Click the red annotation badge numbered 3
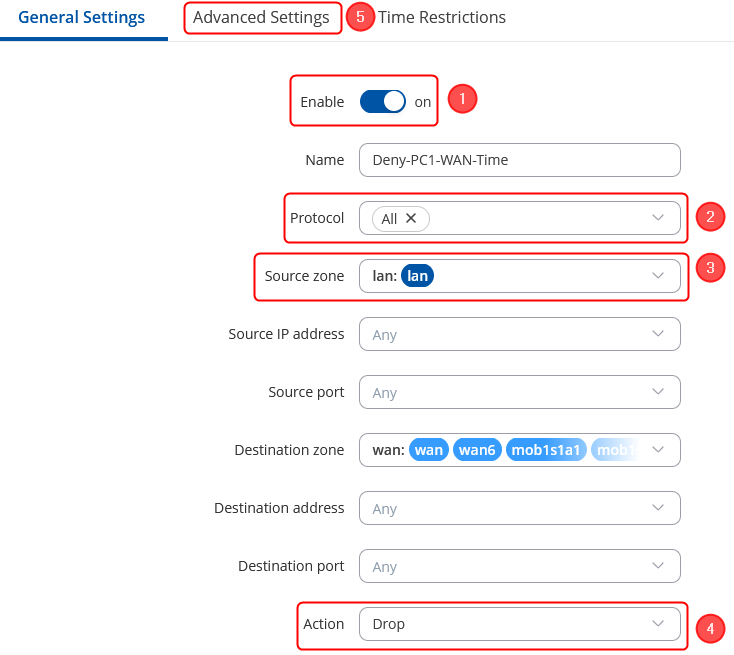This screenshot has width=734, height=655. point(710,268)
